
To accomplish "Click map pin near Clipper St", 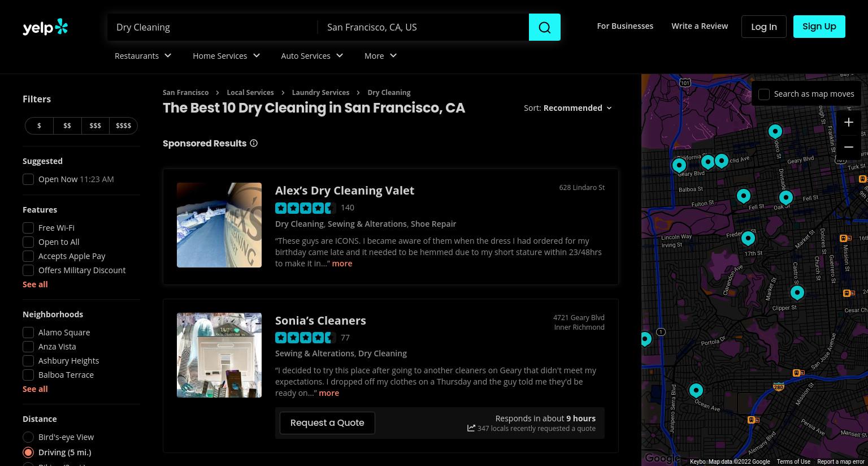I will (797, 292).
